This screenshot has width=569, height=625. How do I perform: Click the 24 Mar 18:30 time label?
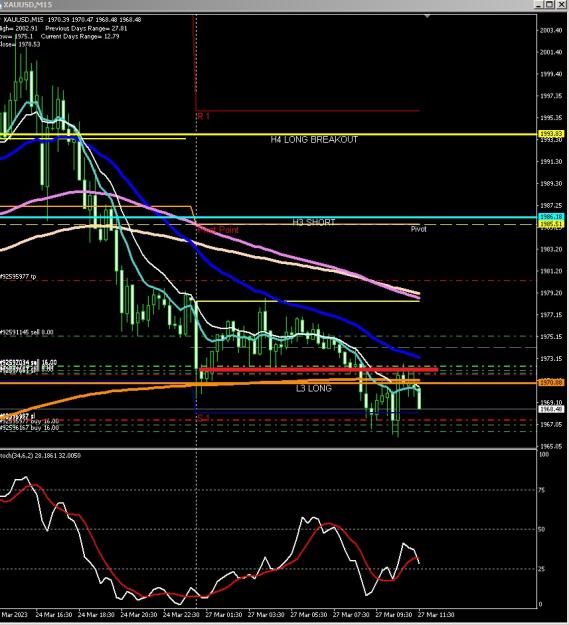[x=96, y=615]
